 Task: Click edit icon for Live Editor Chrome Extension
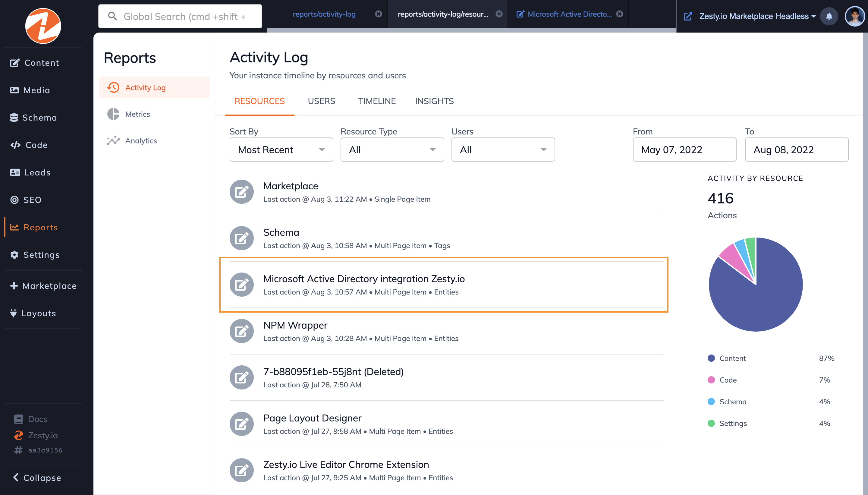242,471
